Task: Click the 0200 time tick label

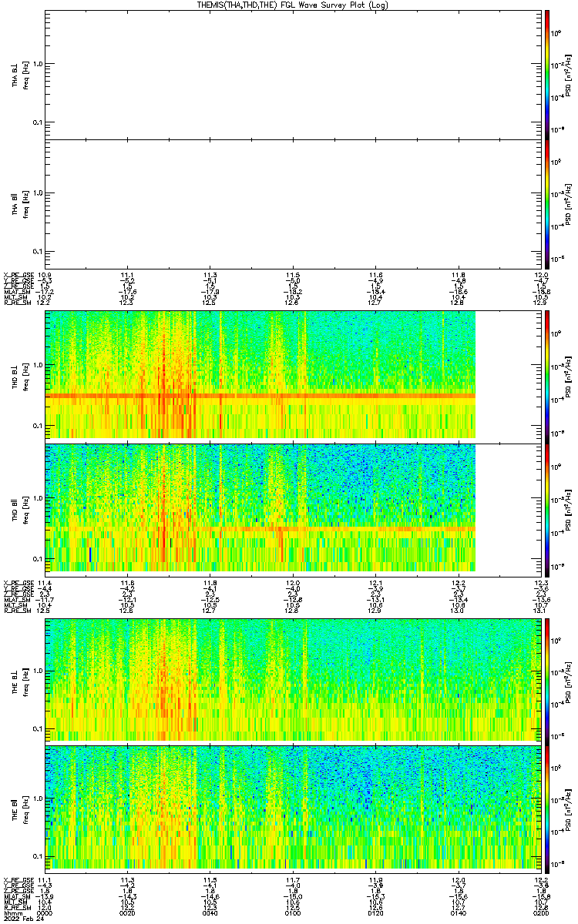Action: [x=539, y=913]
